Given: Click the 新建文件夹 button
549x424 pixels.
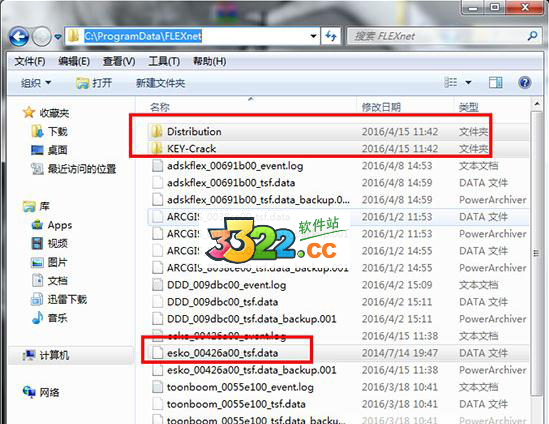Looking at the screenshot, I should pyautogui.click(x=160, y=83).
